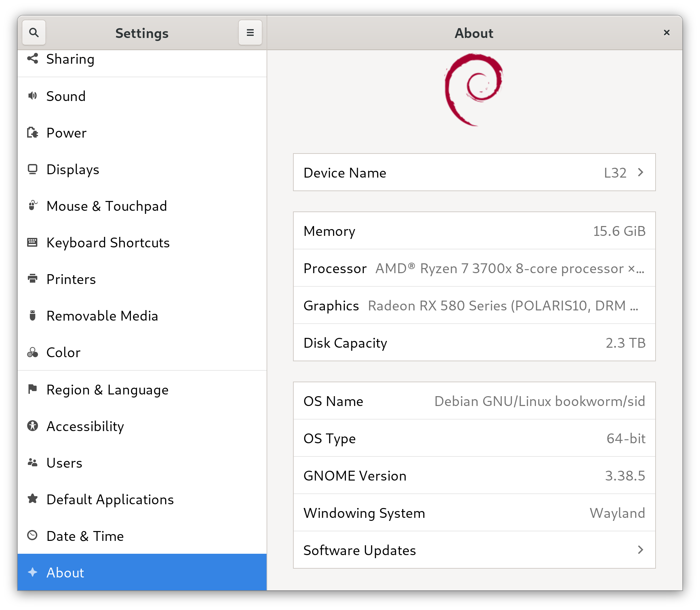Viewport: 700px width, 610px height.
Task: Open Default Applications settings
Action: tap(111, 499)
